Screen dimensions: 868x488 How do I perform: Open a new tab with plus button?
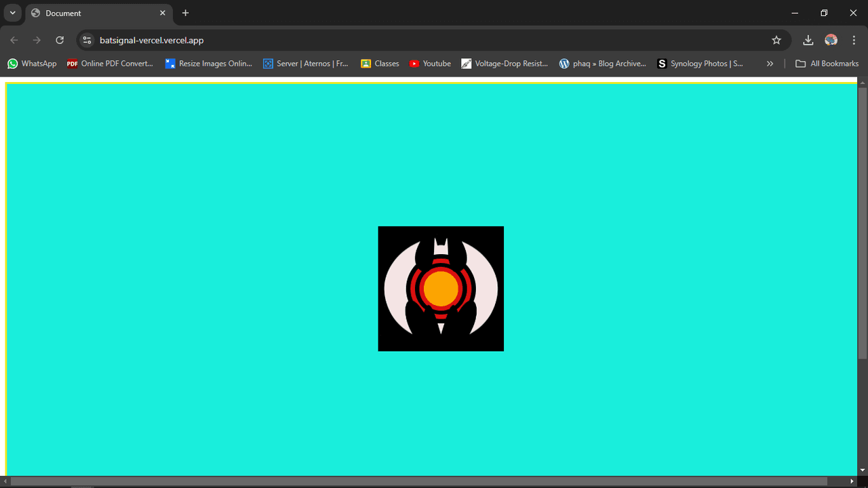tap(185, 13)
